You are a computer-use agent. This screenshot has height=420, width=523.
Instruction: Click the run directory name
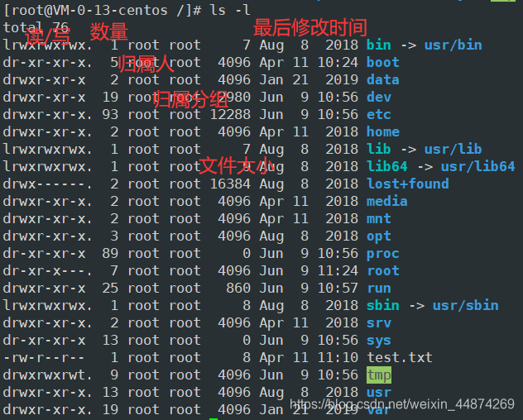(378, 288)
